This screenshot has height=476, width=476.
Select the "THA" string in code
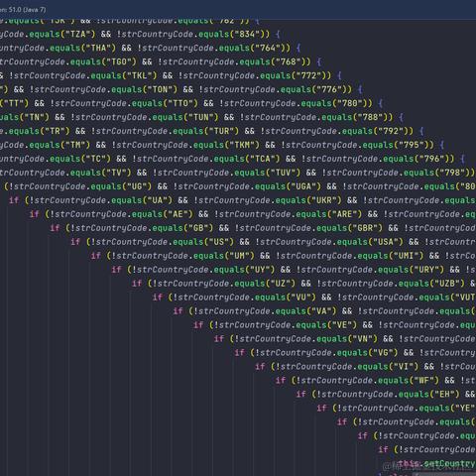98,48
